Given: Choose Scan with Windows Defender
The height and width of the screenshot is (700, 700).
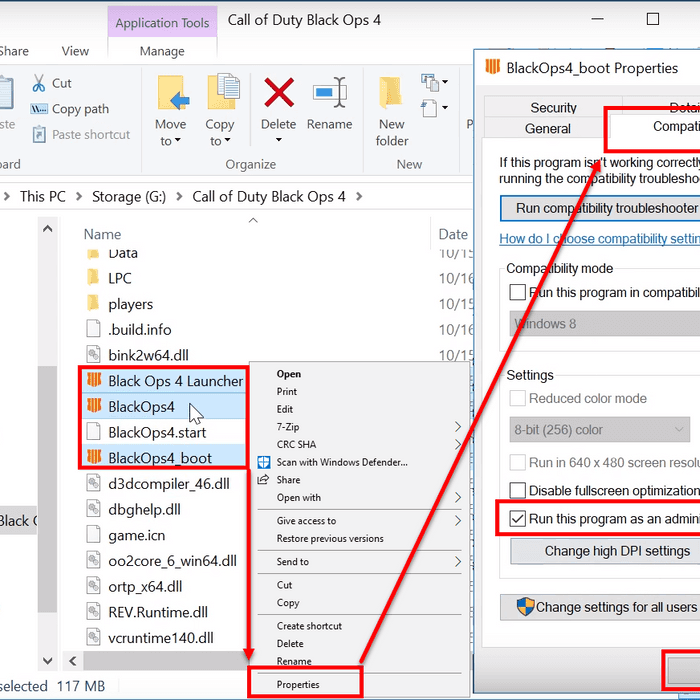Looking at the screenshot, I should [342, 462].
